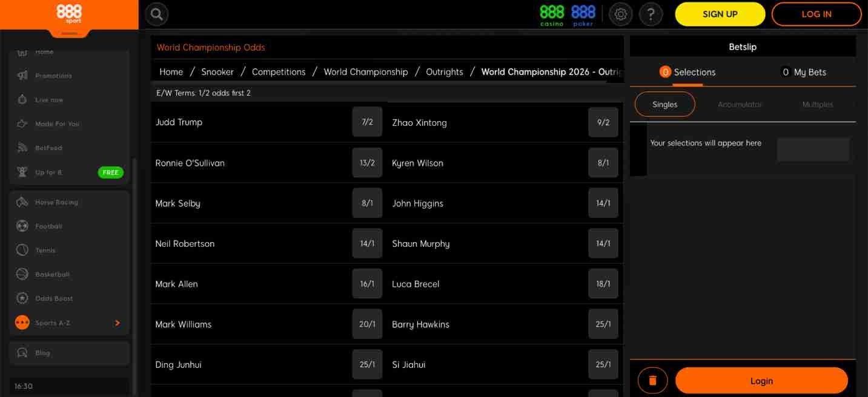The image size is (868, 397).
Task: Select the Singles bet type
Action: pyautogui.click(x=664, y=104)
